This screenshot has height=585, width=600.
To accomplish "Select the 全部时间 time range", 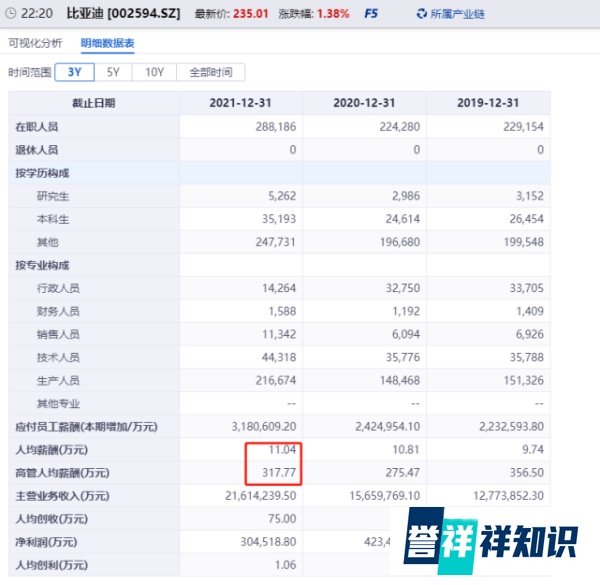I will [210, 72].
